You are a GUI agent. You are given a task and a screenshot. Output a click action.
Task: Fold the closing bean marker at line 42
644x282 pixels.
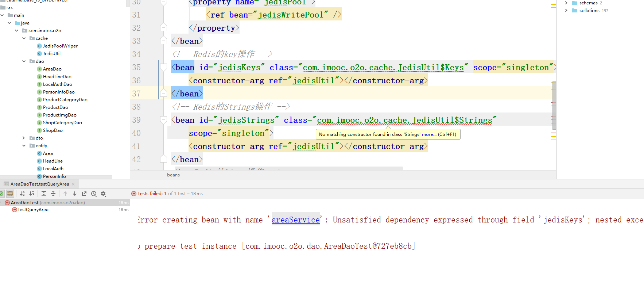click(x=163, y=159)
